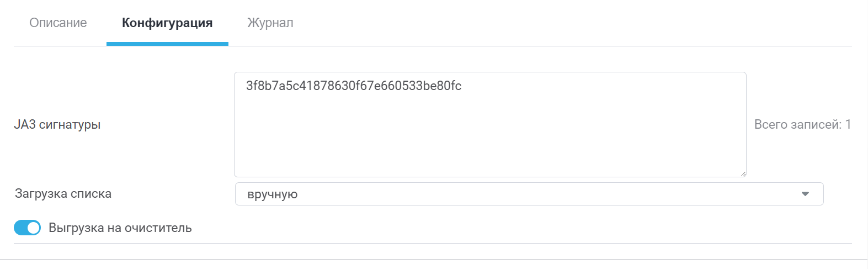Click the textarea resize handle corner

(743, 173)
